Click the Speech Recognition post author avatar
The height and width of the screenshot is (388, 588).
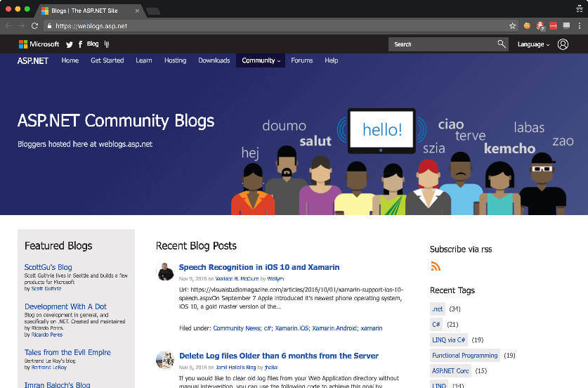(165, 272)
